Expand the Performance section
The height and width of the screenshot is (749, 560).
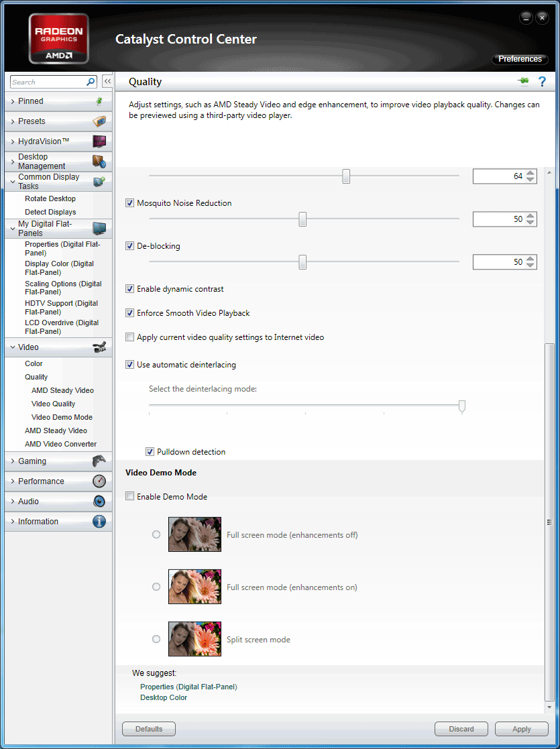[13, 481]
